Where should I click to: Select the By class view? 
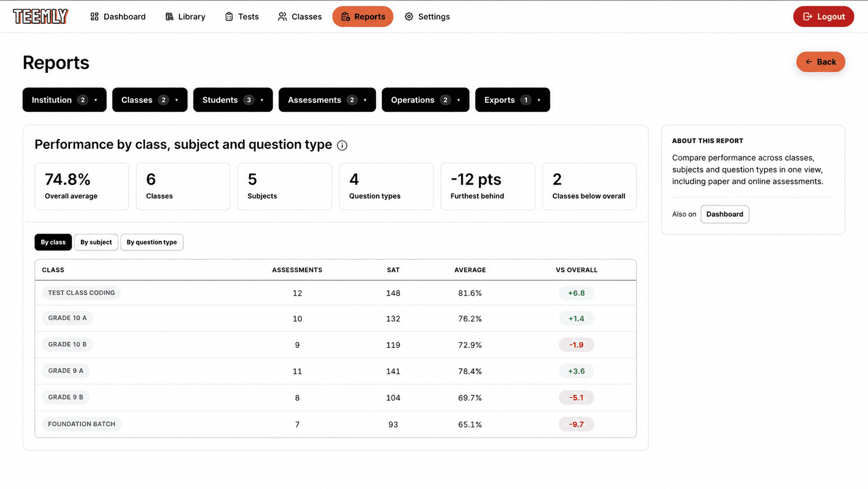point(53,242)
